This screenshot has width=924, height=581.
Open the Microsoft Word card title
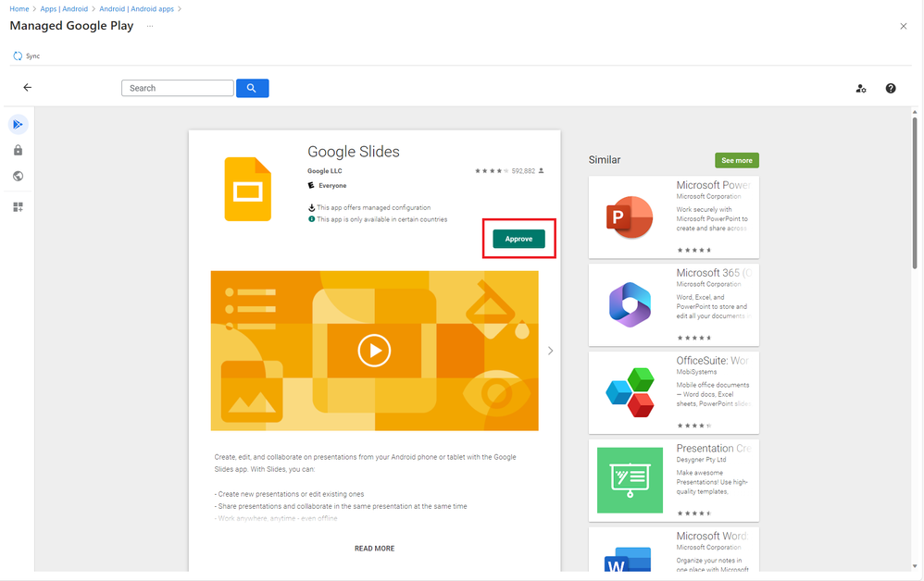coord(713,536)
